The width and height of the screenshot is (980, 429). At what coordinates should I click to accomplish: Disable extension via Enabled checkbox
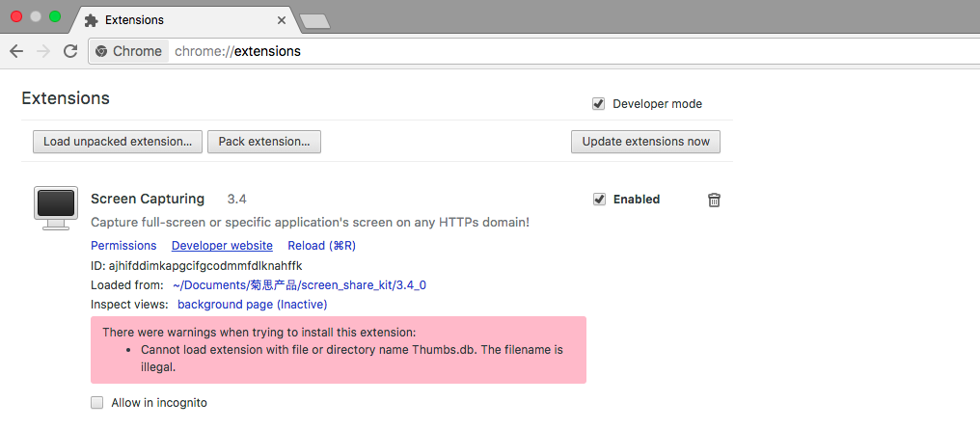pos(599,200)
